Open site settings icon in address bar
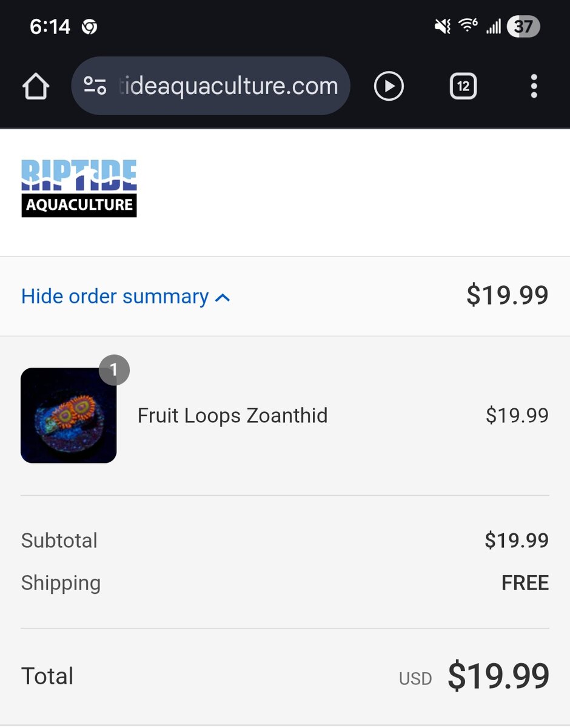Screen dimensions: 570x728 tap(95, 86)
